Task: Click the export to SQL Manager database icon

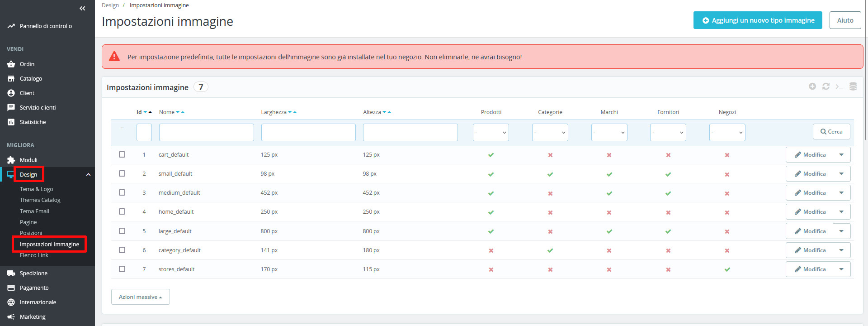Action: [853, 86]
